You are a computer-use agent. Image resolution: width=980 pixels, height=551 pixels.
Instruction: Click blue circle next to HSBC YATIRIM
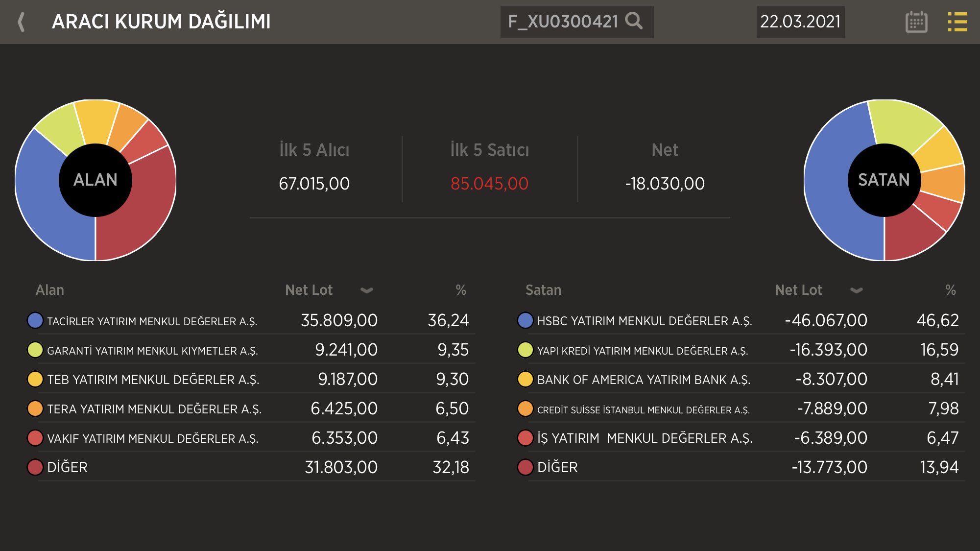click(525, 321)
